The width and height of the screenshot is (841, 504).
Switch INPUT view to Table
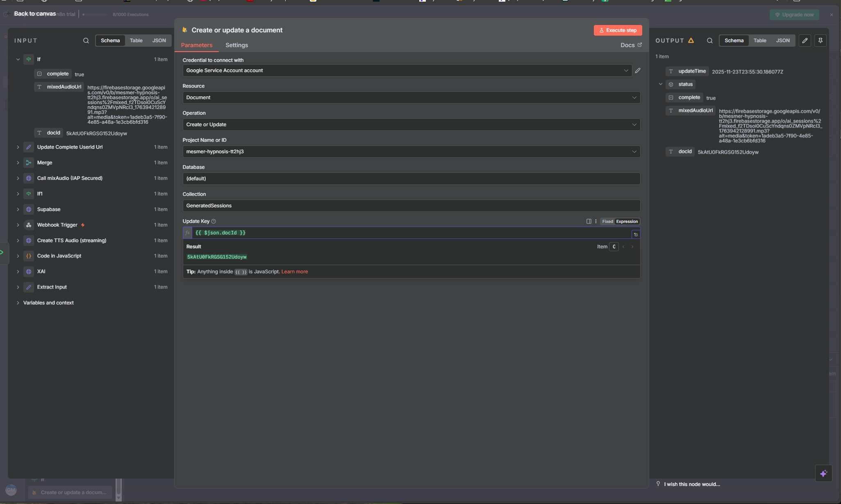click(136, 41)
